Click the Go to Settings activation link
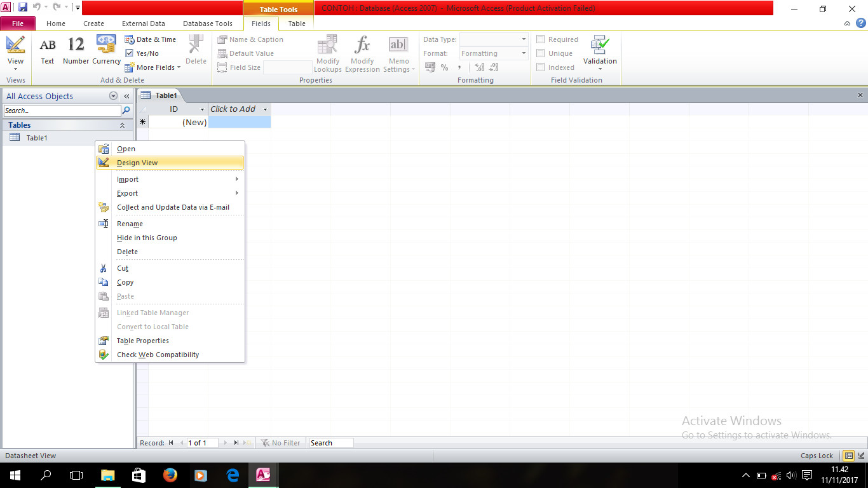The height and width of the screenshot is (488, 868). 724,435
